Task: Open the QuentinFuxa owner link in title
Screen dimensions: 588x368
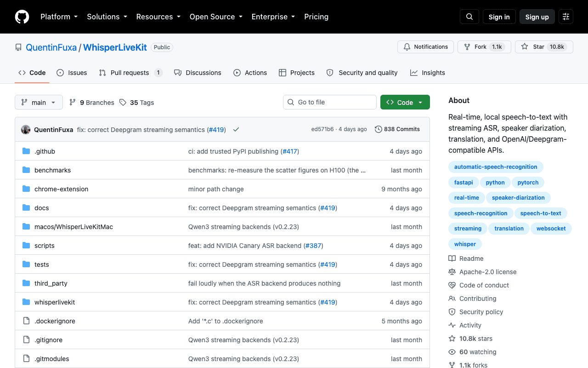Action: click(51, 47)
